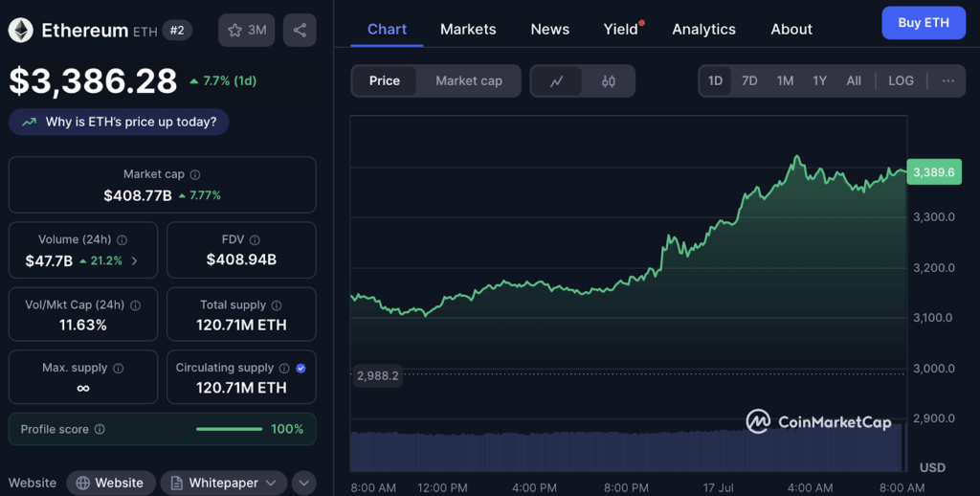The height and width of the screenshot is (496, 980).
Task: Select the 7D time range
Action: click(749, 81)
